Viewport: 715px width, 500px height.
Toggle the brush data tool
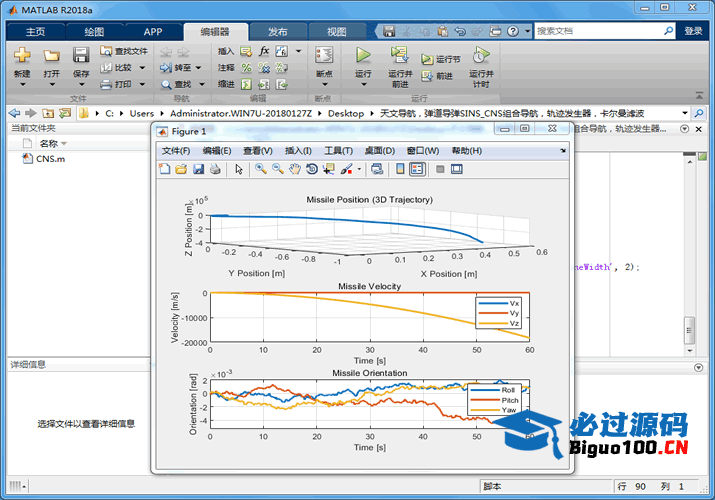(x=347, y=169)
